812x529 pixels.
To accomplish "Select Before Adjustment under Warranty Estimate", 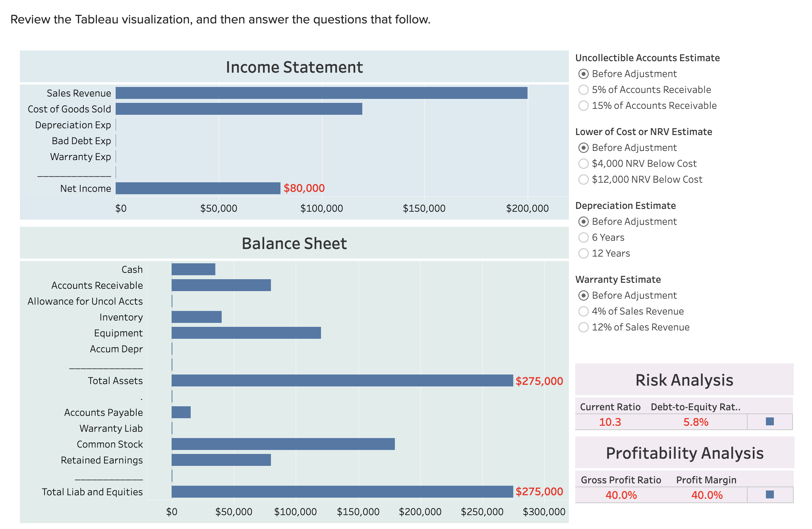I will [583, 295].
